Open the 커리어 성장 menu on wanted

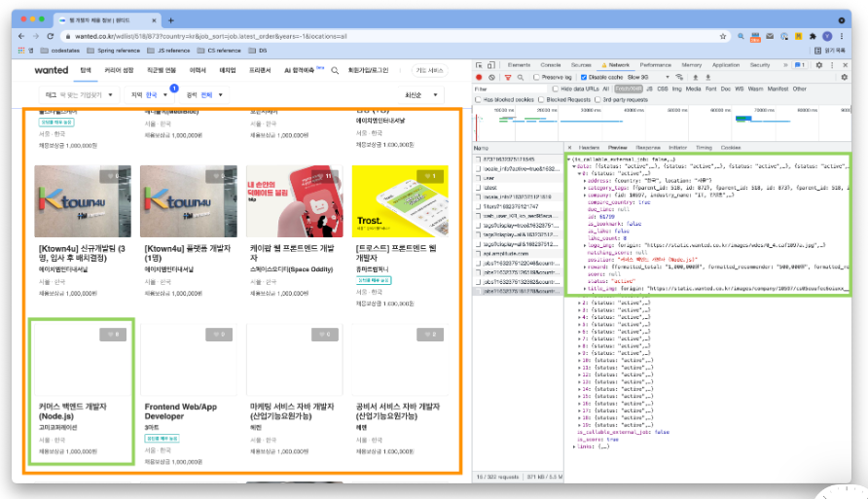[x=119, y=71]
